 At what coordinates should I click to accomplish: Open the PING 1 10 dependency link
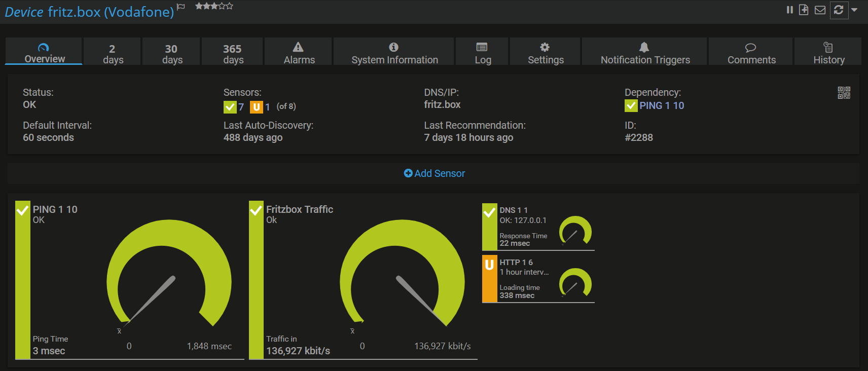point(661,105)
